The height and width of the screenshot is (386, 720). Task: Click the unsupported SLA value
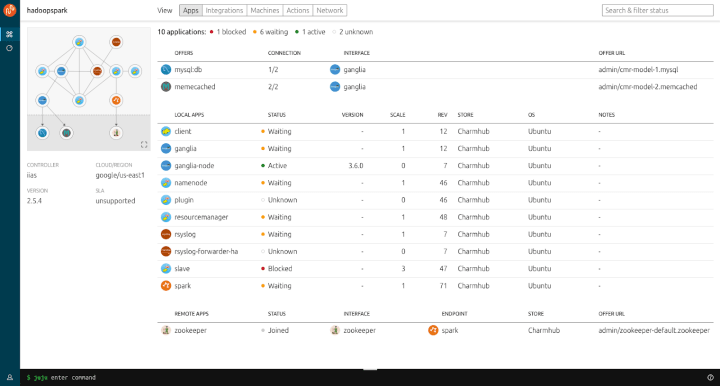click(115, 201)
